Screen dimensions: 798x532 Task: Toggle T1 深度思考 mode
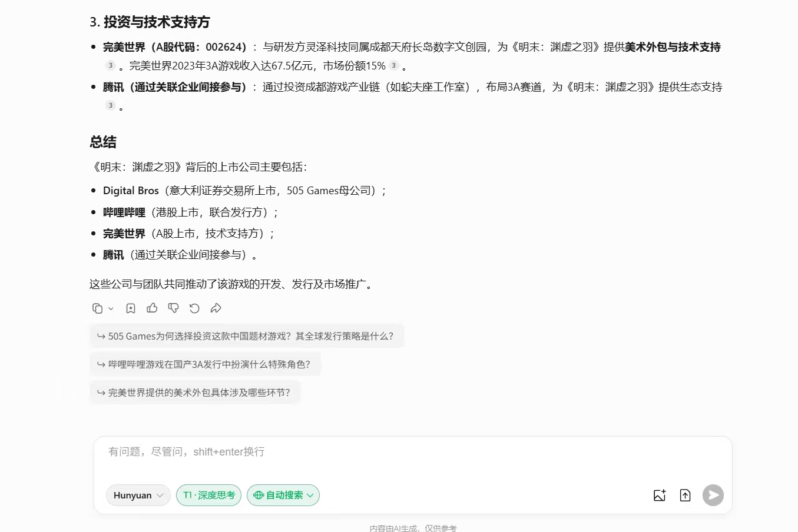coord(208,496)
